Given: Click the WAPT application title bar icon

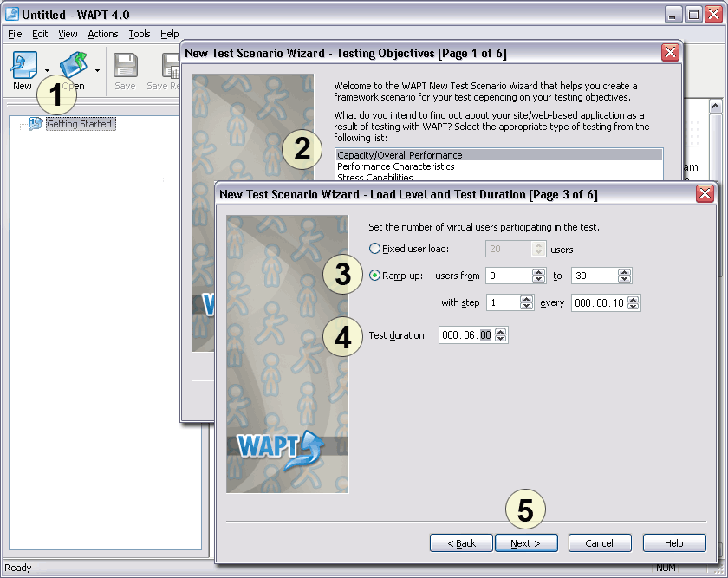Looking at the screenshot, I should 11,15.
